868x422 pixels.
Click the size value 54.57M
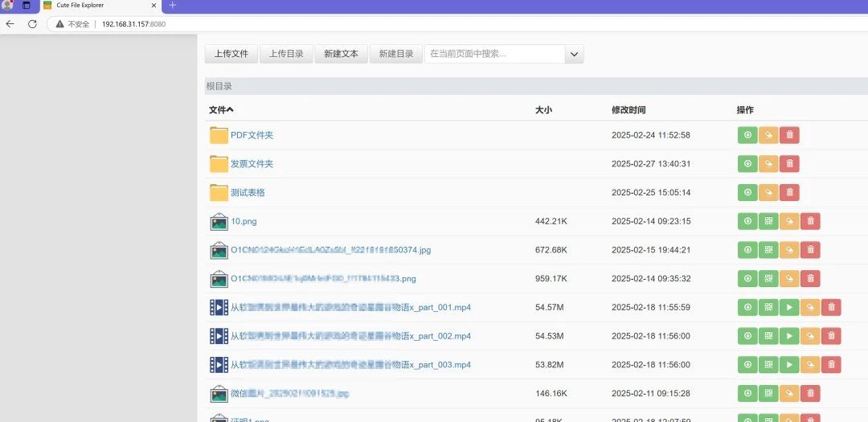coord(550,307)
